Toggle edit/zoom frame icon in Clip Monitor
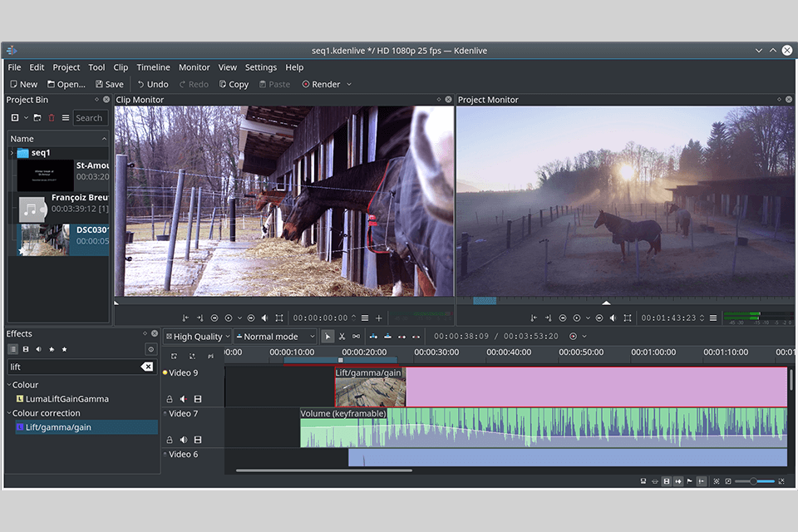 click(x=279, y=318)
